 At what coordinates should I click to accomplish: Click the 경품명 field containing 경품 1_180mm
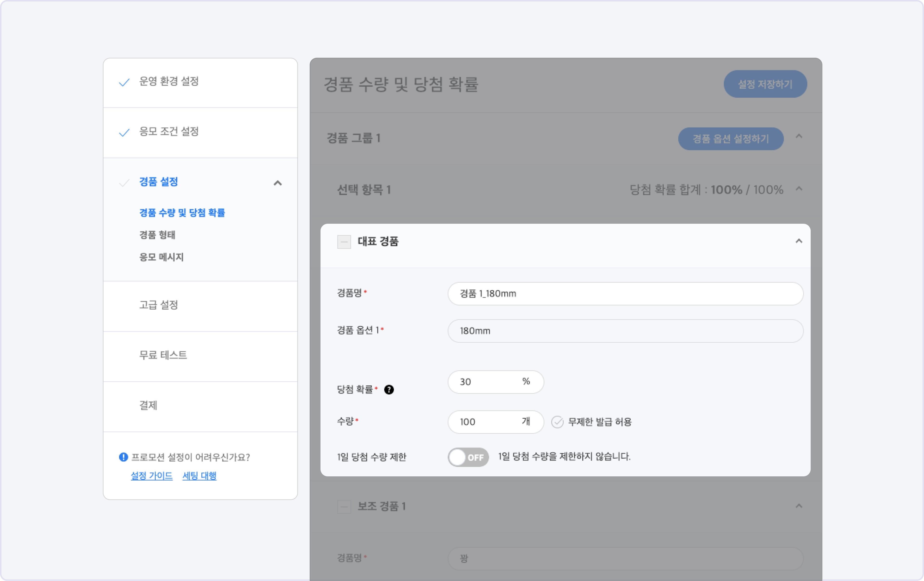pyautogui.click(x=625, y=294)
